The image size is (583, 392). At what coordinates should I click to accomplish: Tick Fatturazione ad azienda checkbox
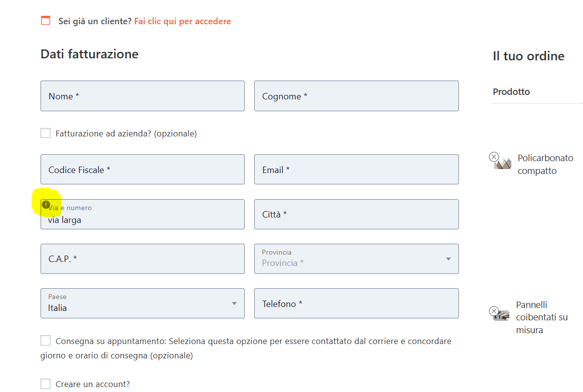click(45, 133)
